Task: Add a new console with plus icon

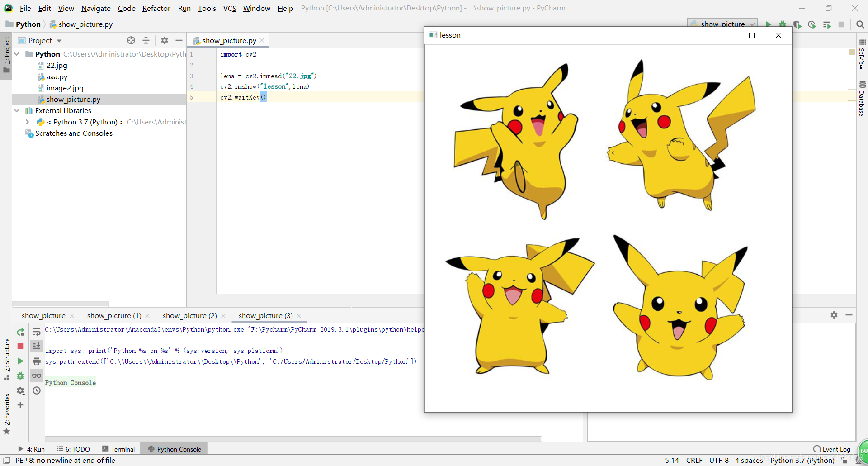Action: [20, 405]
